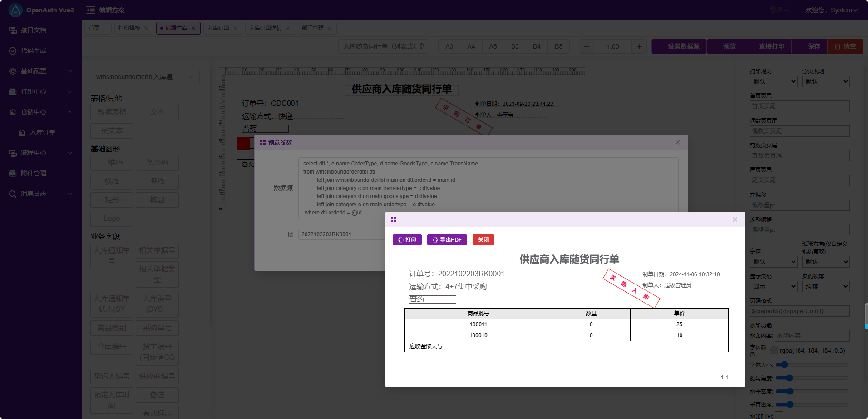Close the 预览参数 dialog
868x419 pixels.
point(678,142)
